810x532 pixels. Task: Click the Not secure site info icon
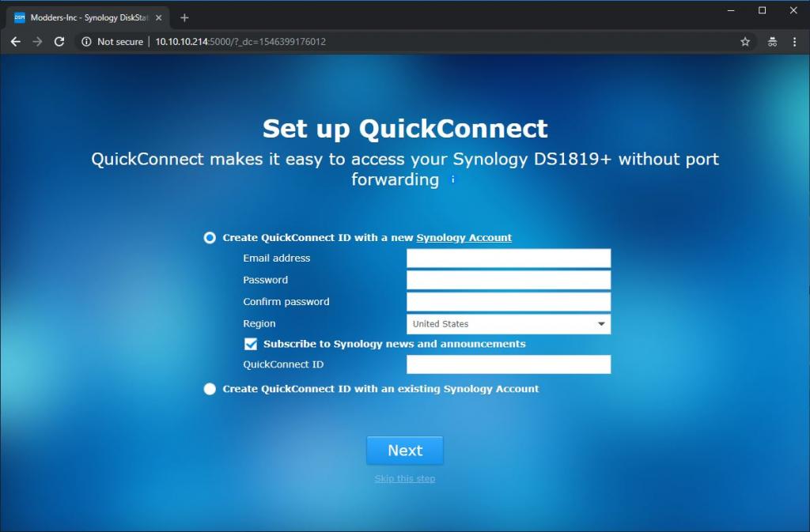click(86, 42)
